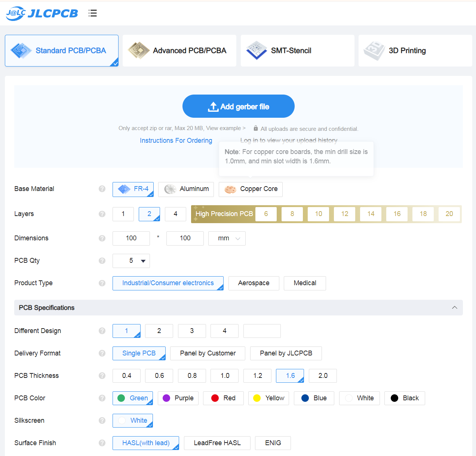
Task: Select Panel by JLCPCB format
Action: 286,354
